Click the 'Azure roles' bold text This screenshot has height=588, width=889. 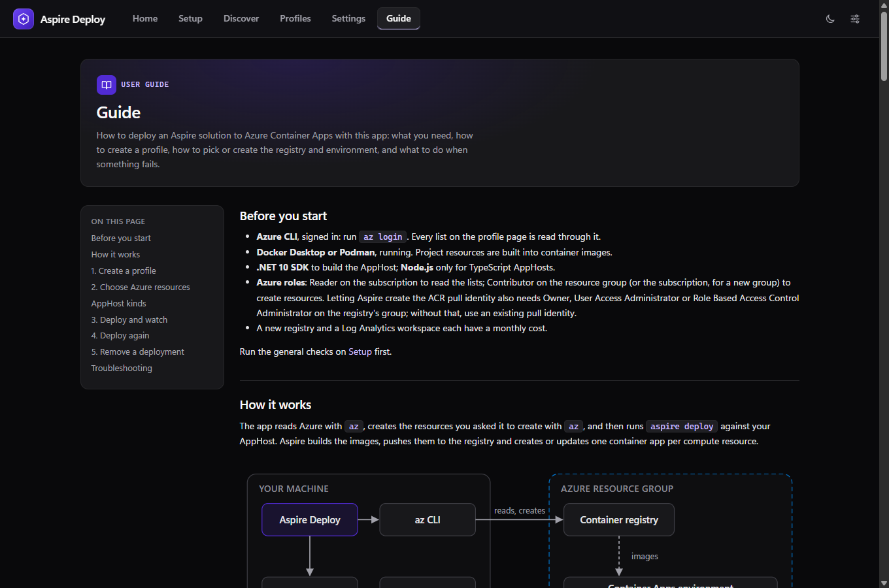(x=281, y=283)
